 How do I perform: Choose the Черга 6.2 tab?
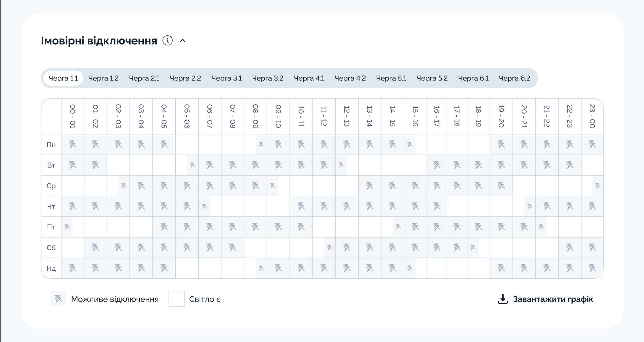coord(514,78)
